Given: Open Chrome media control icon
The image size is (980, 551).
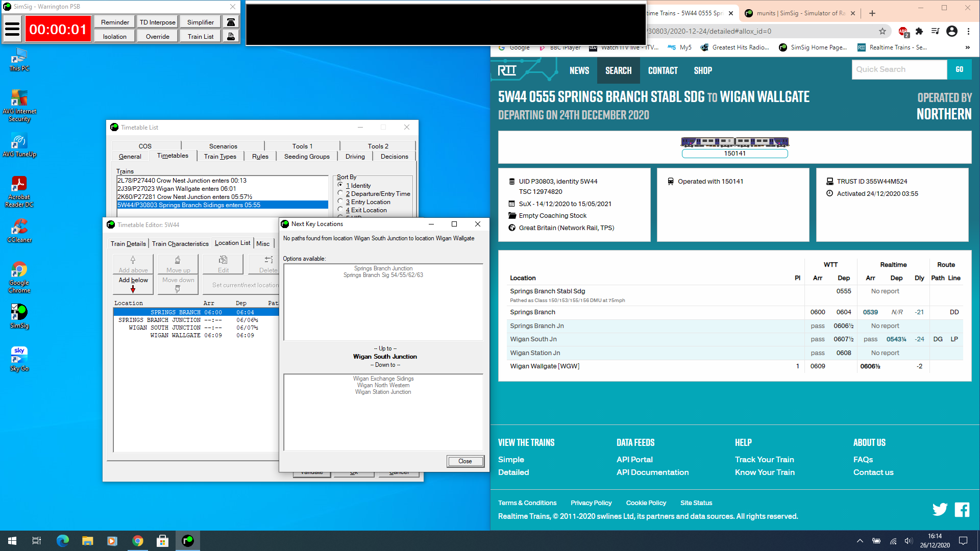Looking at the screenshot, I should click(x=935, y=31).
